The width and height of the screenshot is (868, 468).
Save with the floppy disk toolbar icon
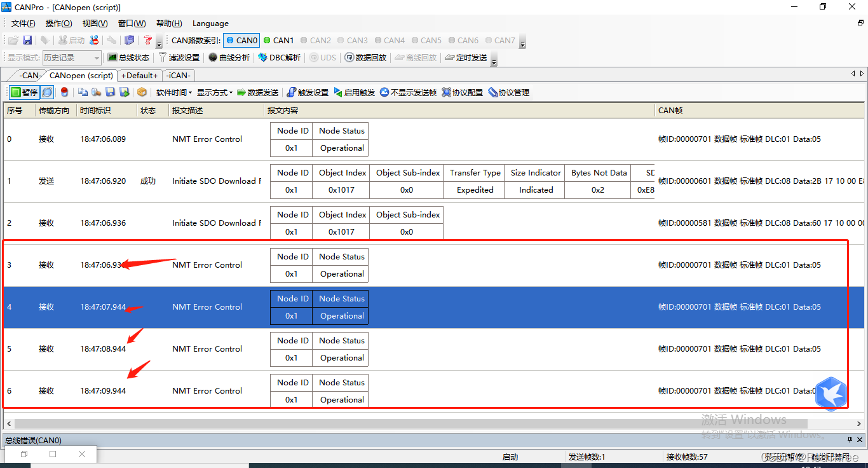point(27,40)
